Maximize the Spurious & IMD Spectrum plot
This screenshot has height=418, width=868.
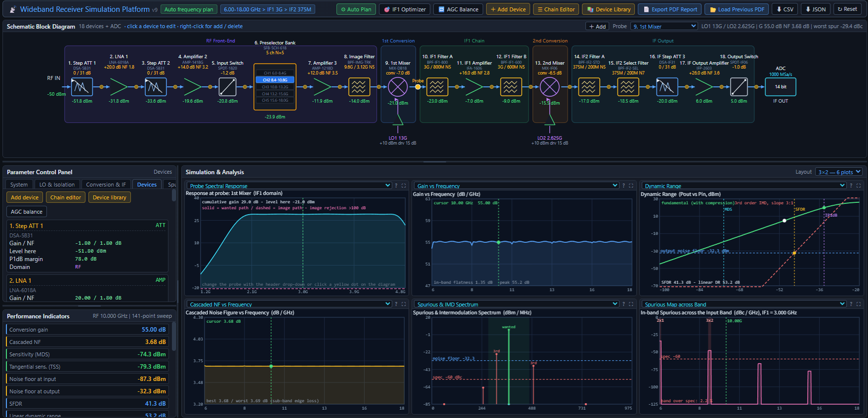pos(631,304)
